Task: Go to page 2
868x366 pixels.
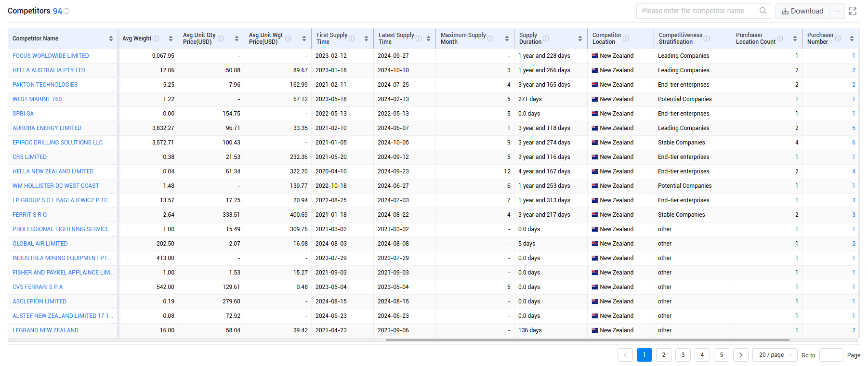Action: (x=664, y=355)
